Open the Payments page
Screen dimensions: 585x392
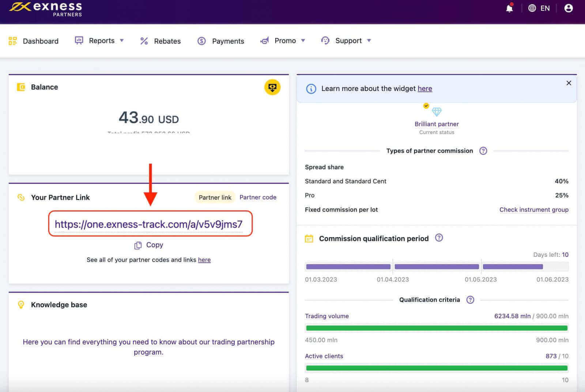coord(221,41)
